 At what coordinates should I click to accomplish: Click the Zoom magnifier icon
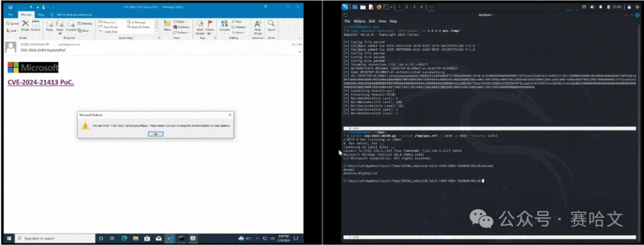pyautogui.click(x=271, y=26)
